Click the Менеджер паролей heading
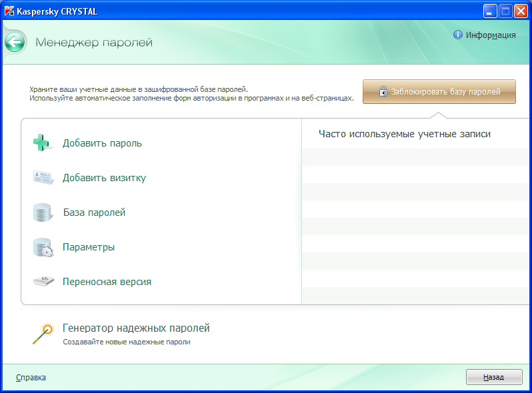The image size is (532, 393). point(94,43)
